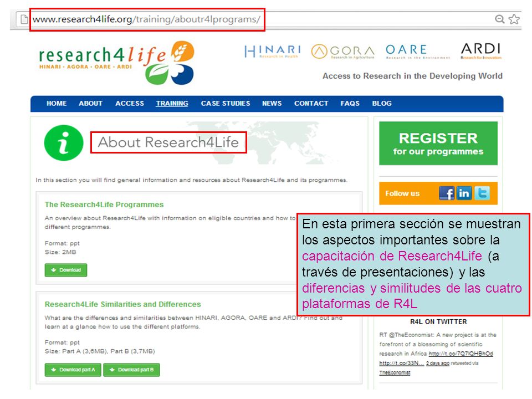Click the Twitter bird icon
This screenshot has height=399, width=532.
[x=482, y=193]
